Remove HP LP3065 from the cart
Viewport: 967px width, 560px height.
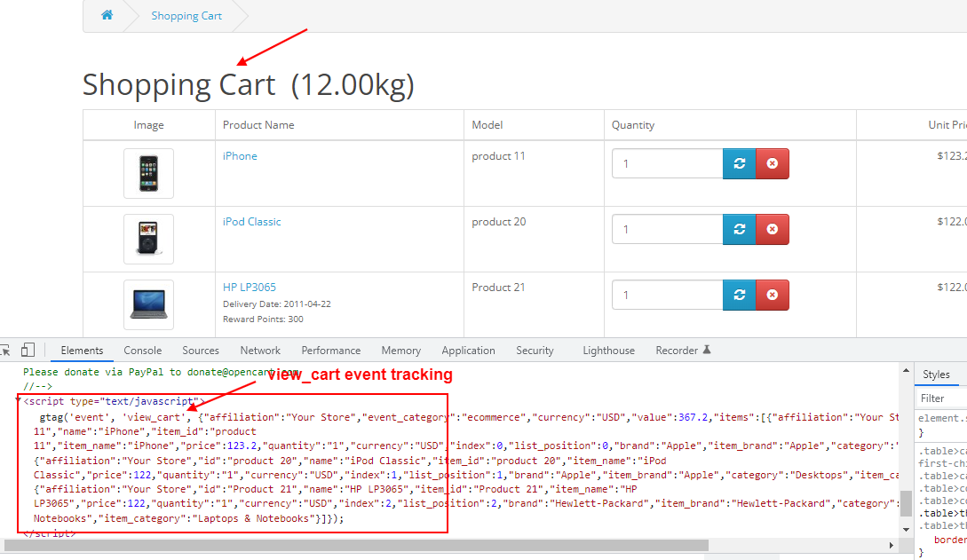point(773,296)
